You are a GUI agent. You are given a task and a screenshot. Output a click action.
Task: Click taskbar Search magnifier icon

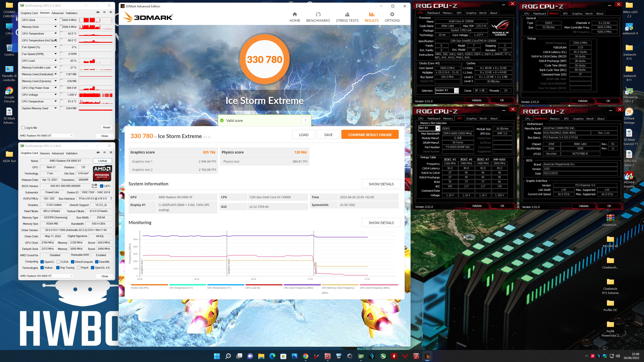click(x=228, y=356)
